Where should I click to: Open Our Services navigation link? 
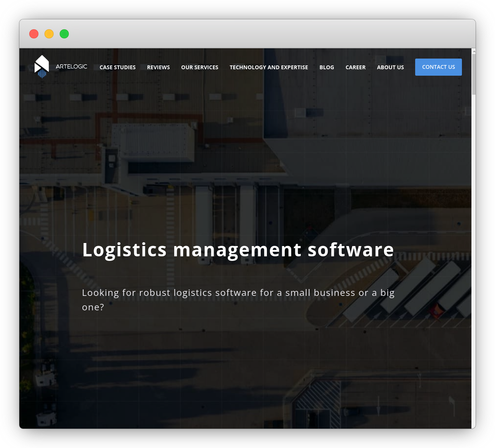tap(200, 67)
